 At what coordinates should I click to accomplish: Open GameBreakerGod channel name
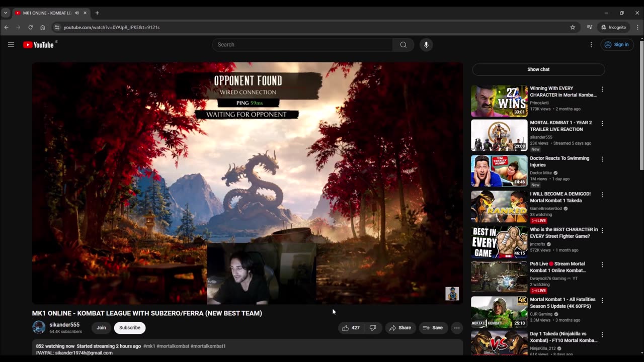[546, 209]
